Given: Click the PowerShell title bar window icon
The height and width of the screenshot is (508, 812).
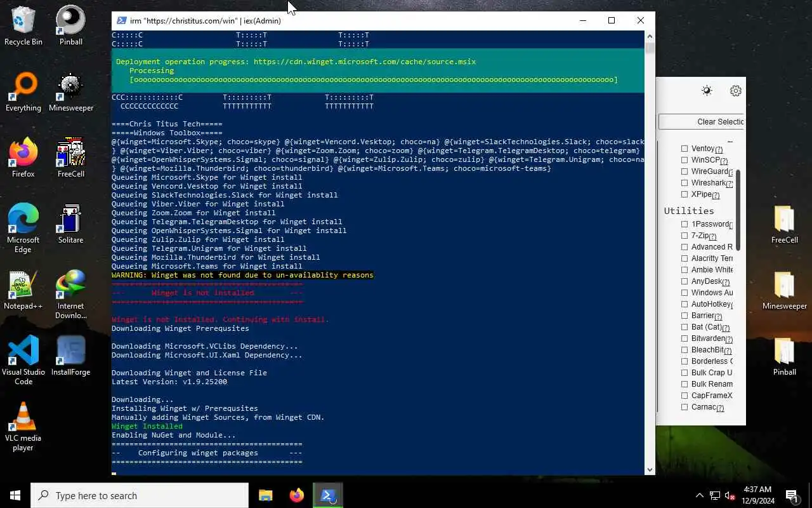Looking at the screenshot, I should [x=121, y=20].
